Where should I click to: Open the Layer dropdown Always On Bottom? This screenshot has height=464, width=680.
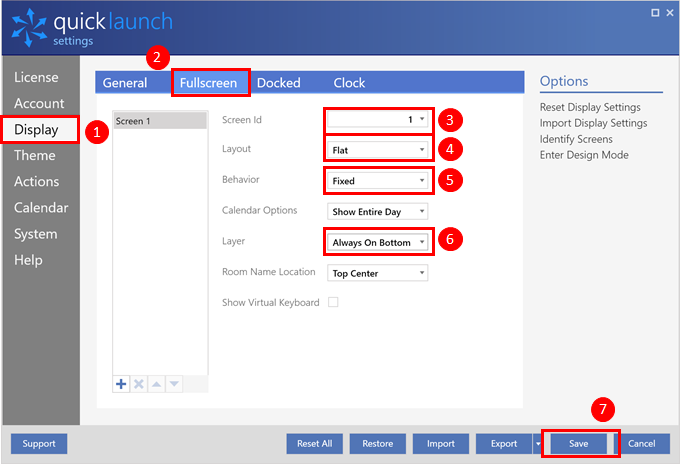click(x=378, y=242)
